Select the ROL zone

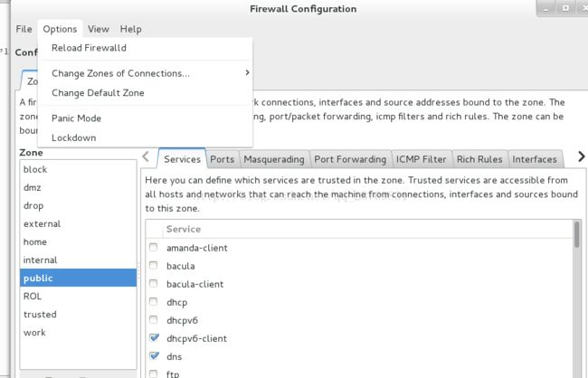[x=78, y=297]
